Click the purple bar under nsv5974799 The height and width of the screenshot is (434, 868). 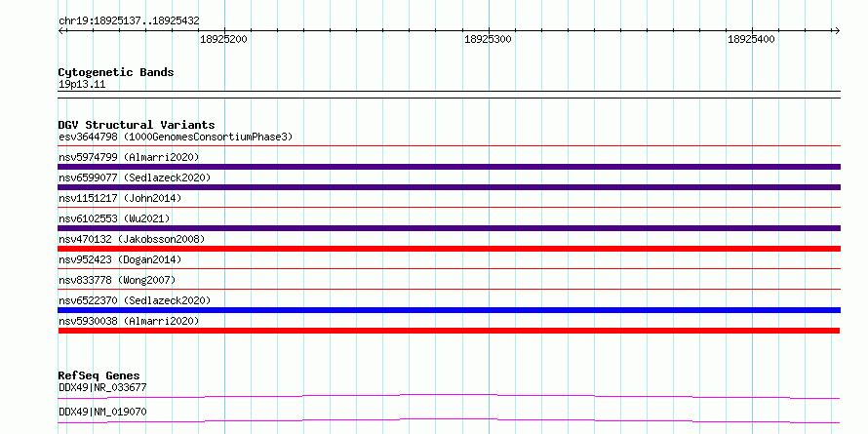[x=449, y=167]
